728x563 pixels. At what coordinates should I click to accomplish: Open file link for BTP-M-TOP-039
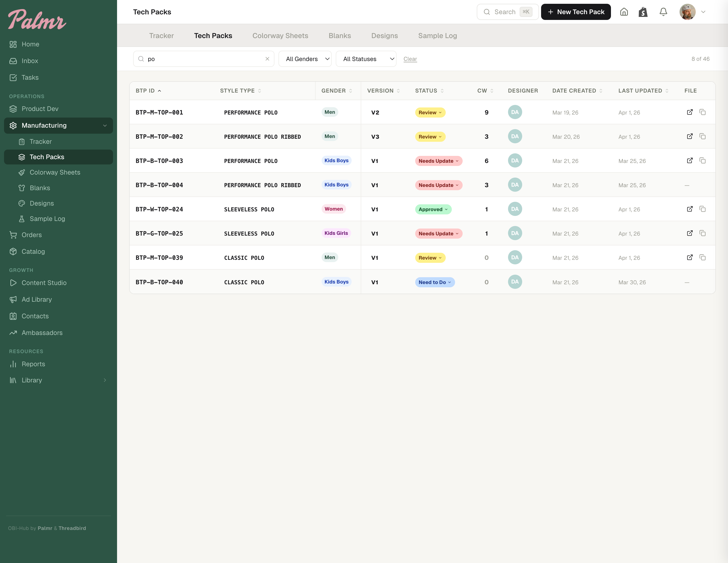[x=690, y=257]
